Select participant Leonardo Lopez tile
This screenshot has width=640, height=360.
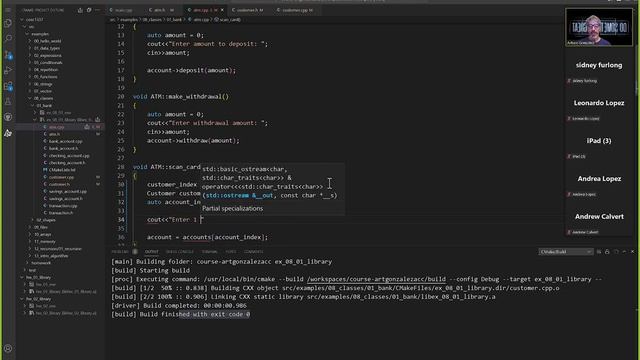[599, 103]
